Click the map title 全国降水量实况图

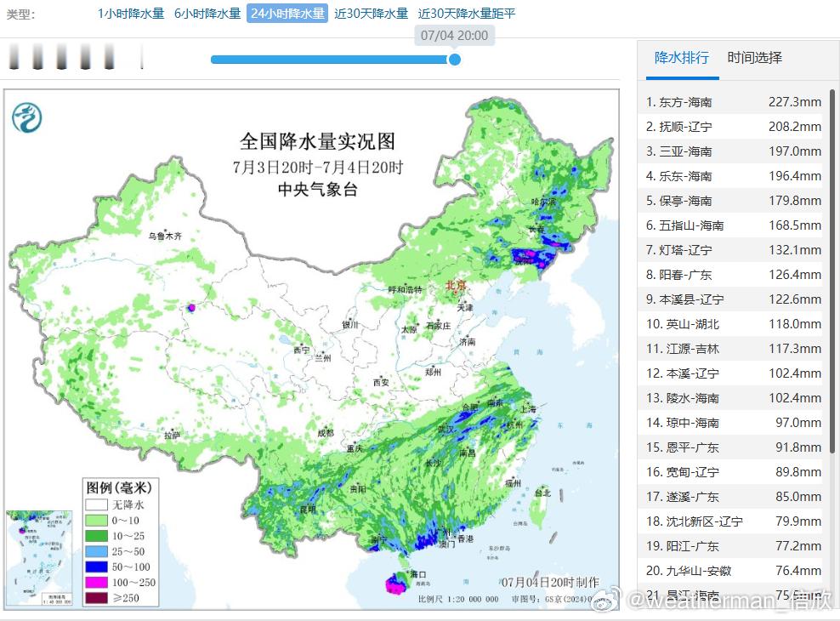tap(318, 141)
